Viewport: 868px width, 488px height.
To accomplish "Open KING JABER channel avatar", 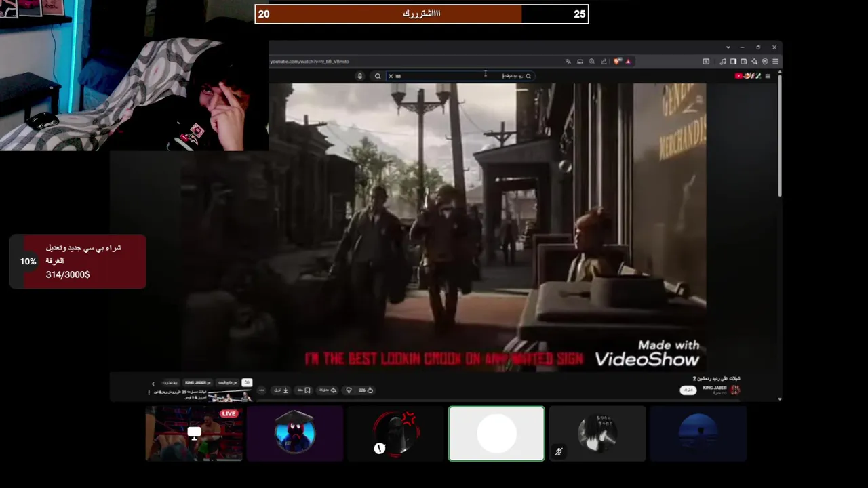I will (735, 390).
